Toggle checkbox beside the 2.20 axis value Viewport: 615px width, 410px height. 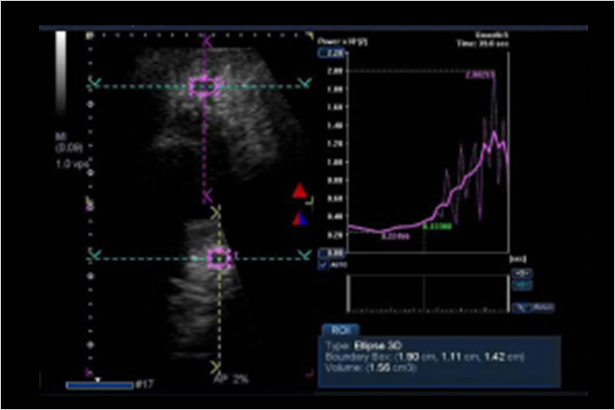pos(322,51)
